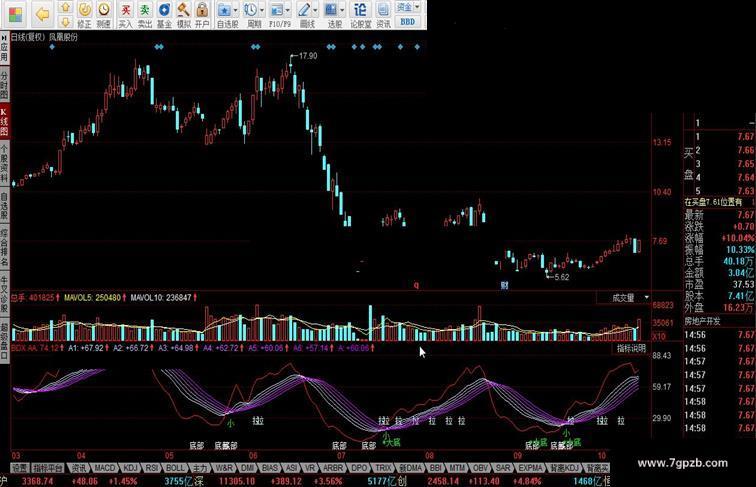
Task: Switch to the W&R indicator tab
Action: click(224, 468)
